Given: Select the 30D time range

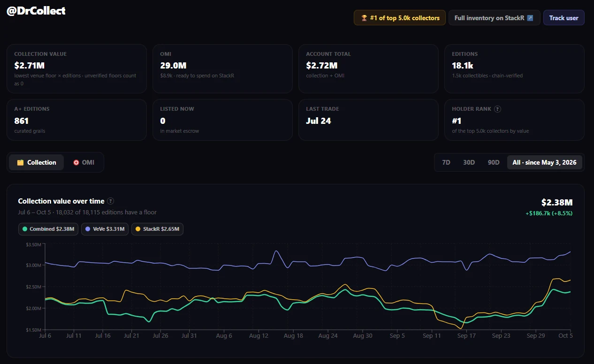Looking at the screenshot, I should coord(469,162).
